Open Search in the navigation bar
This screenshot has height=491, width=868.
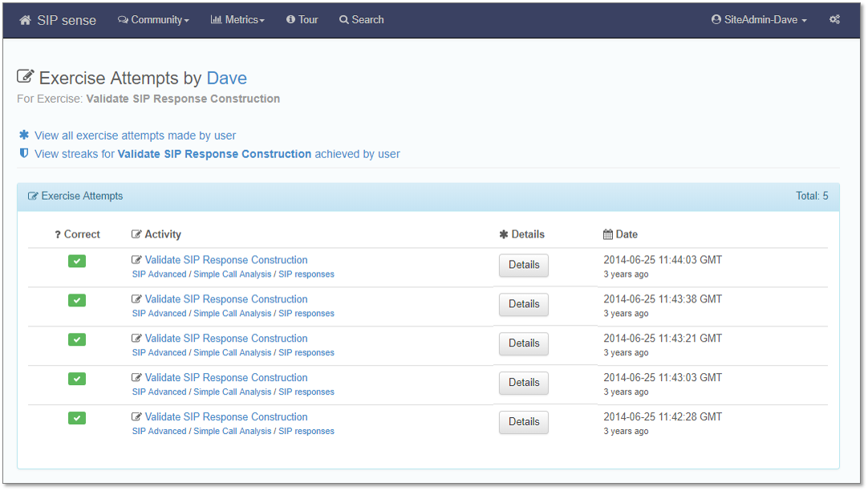tap(361, 20)
